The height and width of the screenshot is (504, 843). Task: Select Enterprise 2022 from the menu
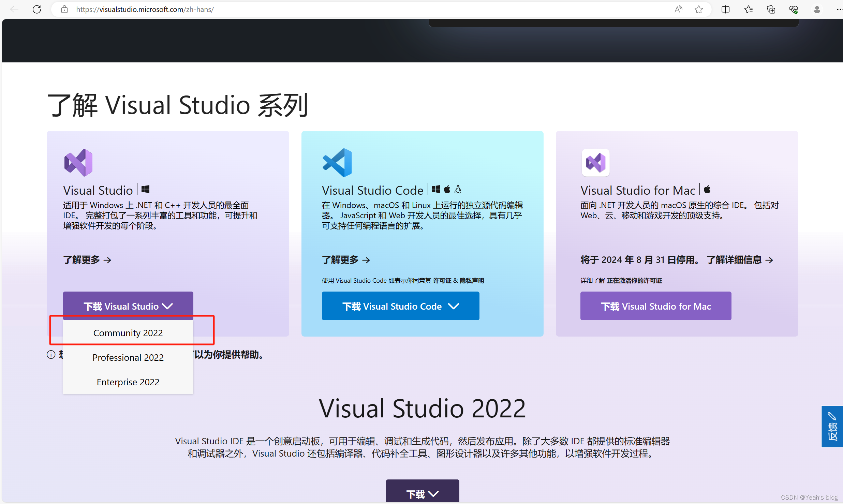point(128,382)
